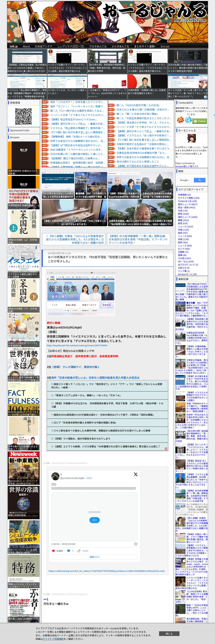Open recent article 【速報】百田尚樹と有本香が立ち上げた

pyautogui.click(x=191, y=324)
